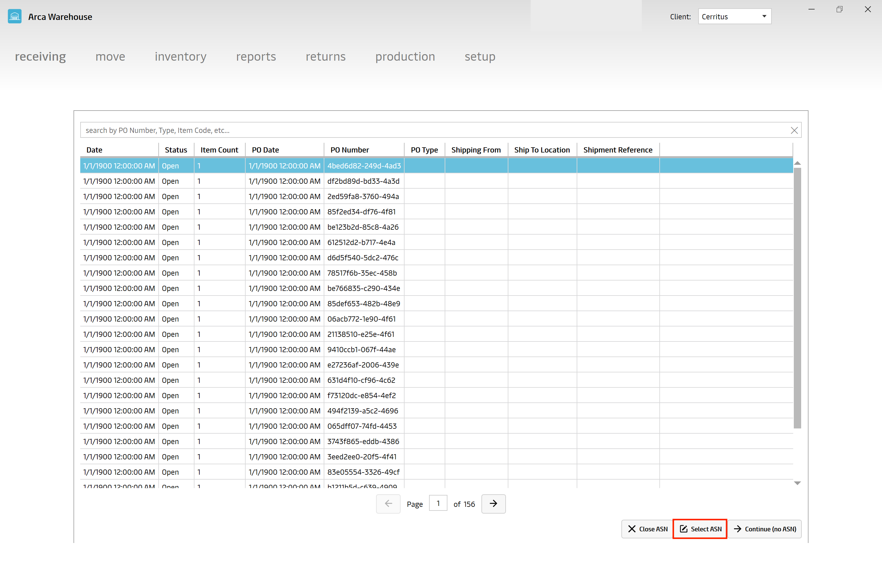This screenshot has height=588, width=882.
Task: Click the next page arrow
Action: (x=493, y=504)
